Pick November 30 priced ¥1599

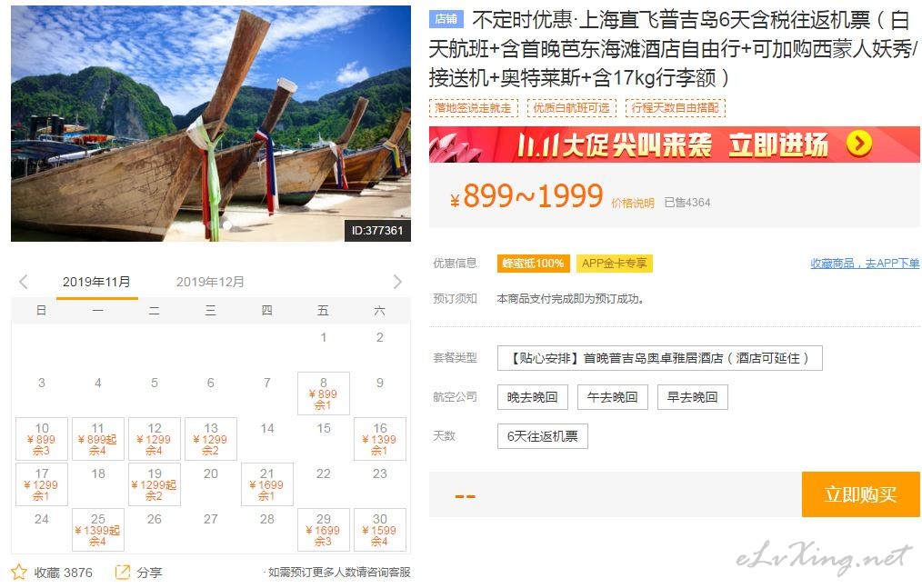click(x=380, y=530)
